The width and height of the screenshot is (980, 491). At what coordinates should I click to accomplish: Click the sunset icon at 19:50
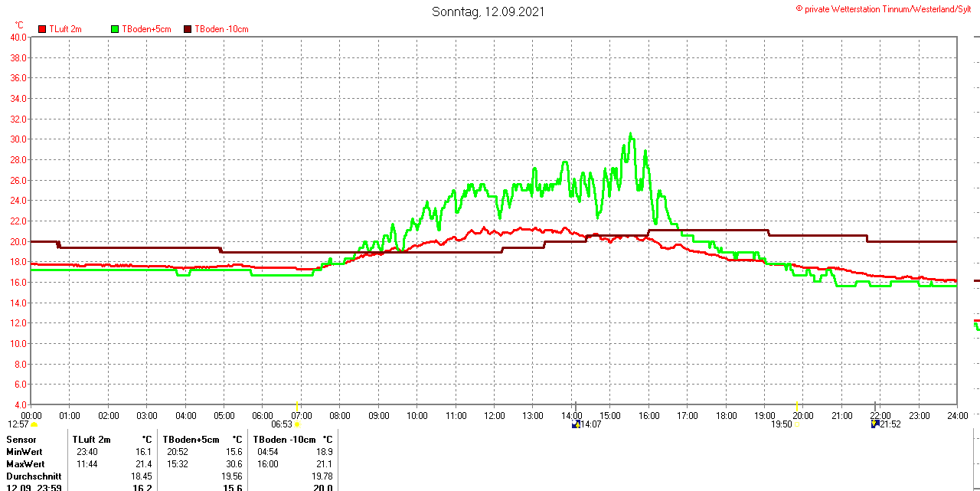pyautogui.click(x=797, y=424)
